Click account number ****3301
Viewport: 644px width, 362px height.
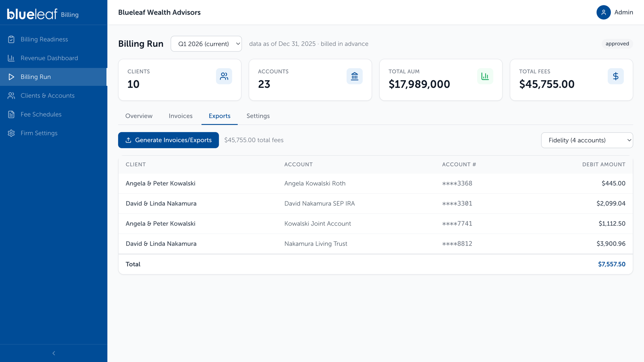(x=457, y=203)
